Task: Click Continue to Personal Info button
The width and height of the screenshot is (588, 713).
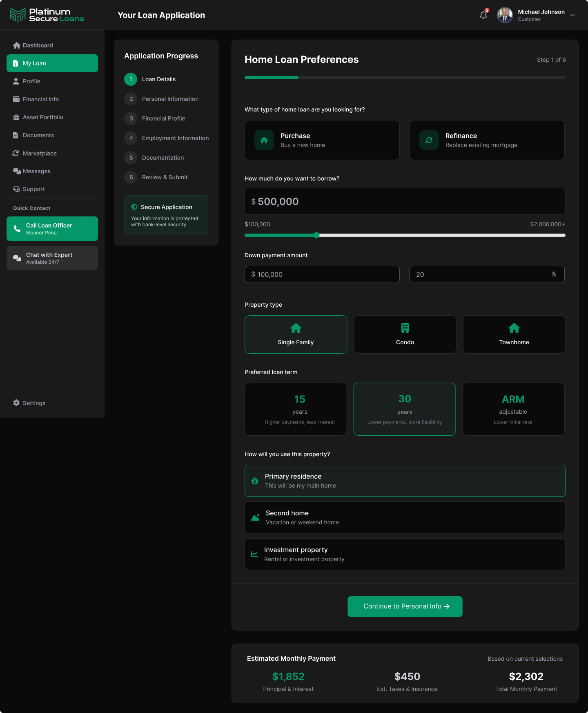Action: (405, 606)
